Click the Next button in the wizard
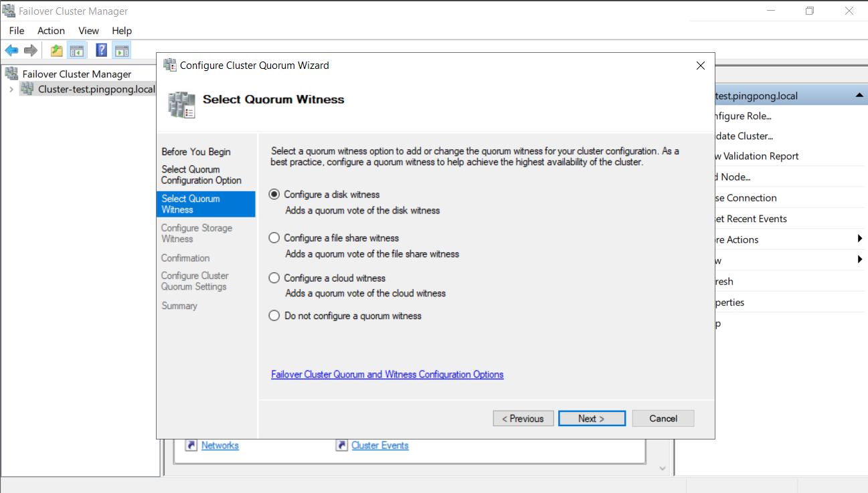868x493 pixels. coord(592,419)
